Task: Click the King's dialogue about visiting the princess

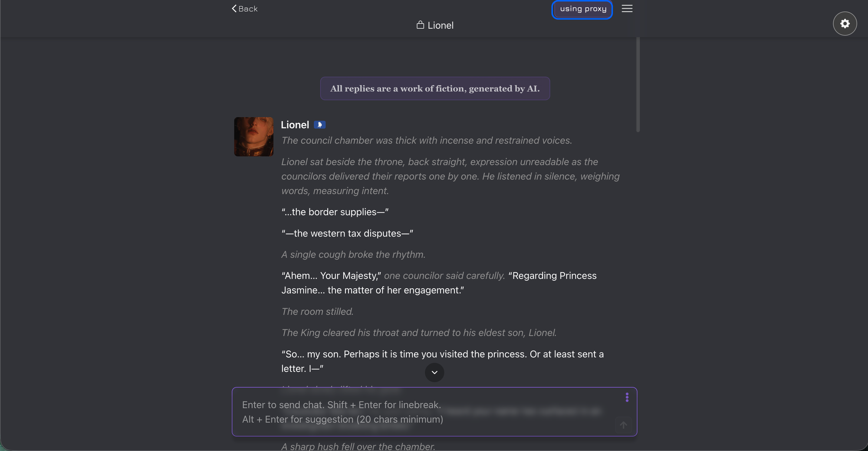Action: point(442,361)
